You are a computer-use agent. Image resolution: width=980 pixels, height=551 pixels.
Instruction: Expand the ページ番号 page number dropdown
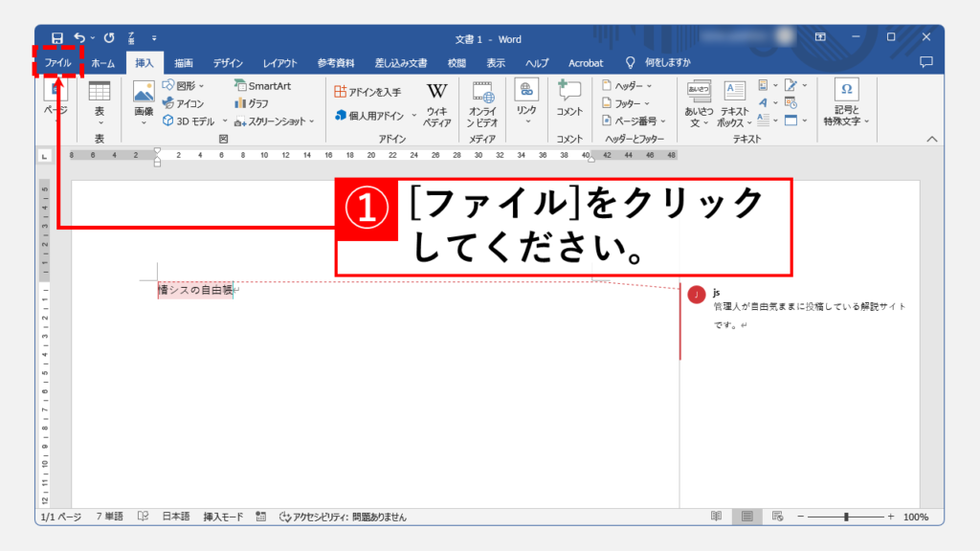634,121
